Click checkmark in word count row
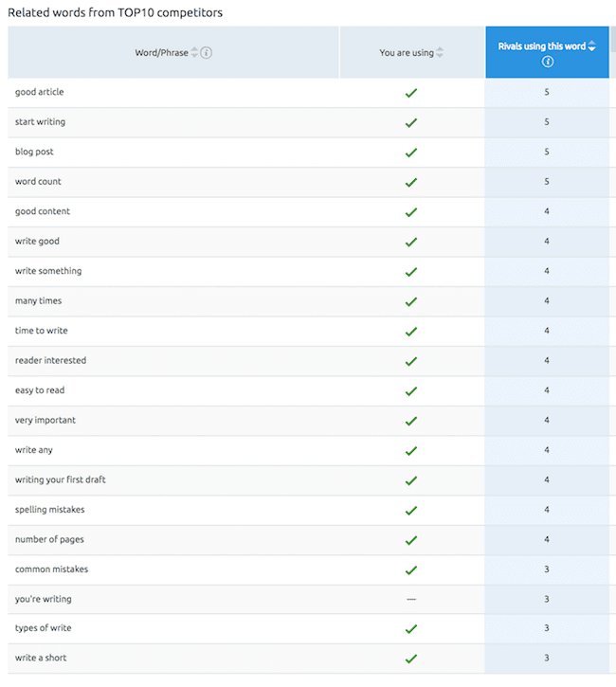The width and height of the screenshot is (616, 687). 411,182
